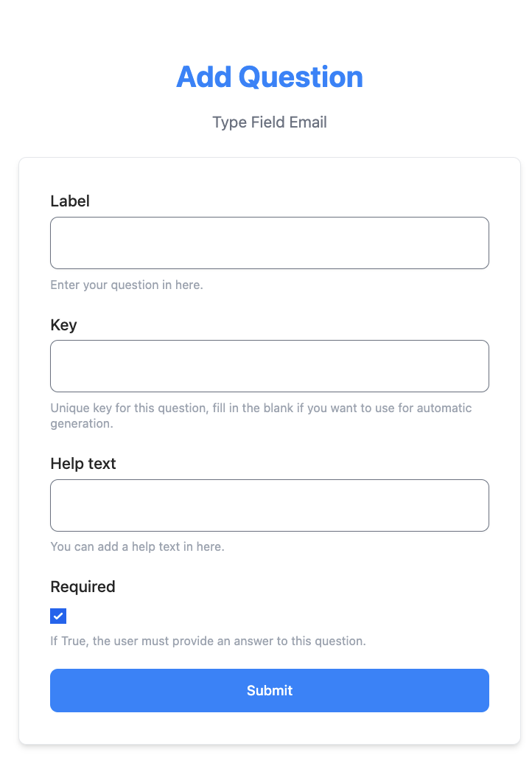
Task: Click the word 'generation.' in Key hint
Action: coord(82,424)
